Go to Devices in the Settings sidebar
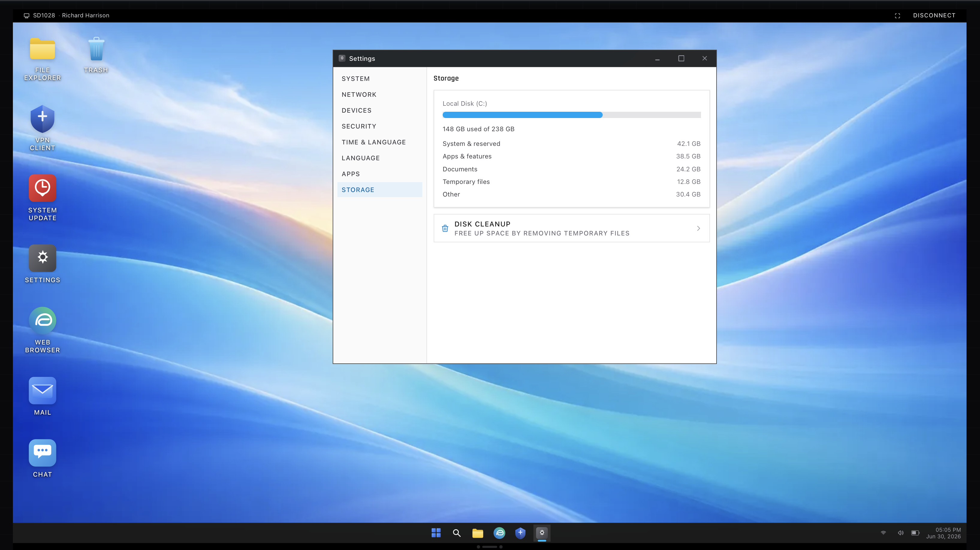980x550 pixels. (x=379, y=110)
